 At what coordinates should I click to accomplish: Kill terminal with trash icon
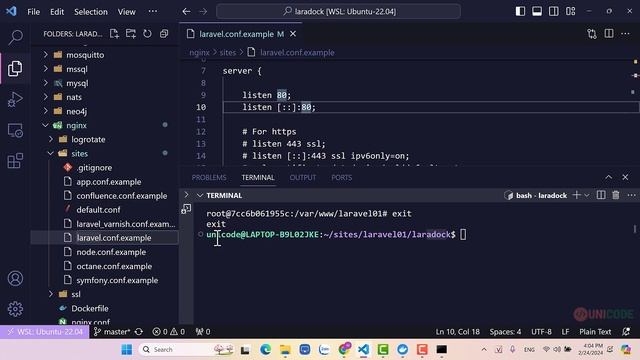pyautogui.click(x=616, y=195)
